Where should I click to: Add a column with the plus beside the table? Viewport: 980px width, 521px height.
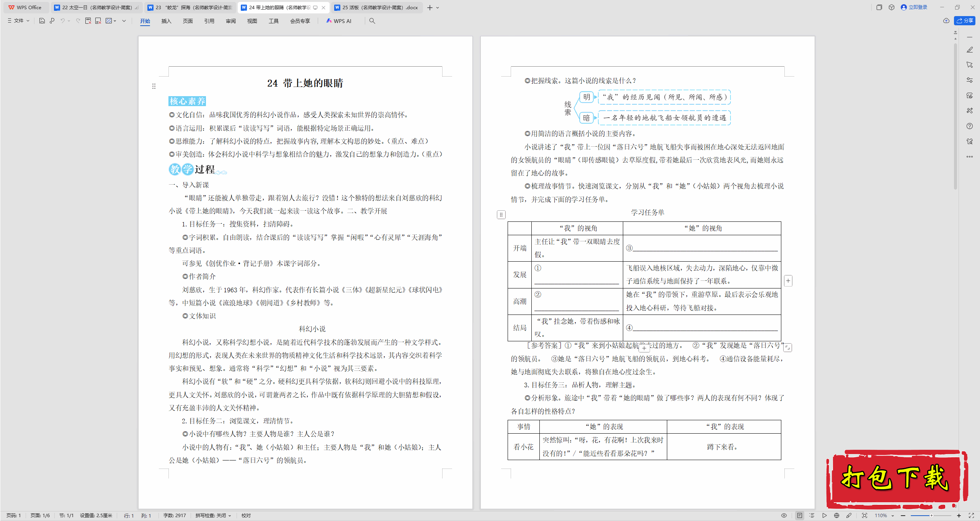(x=788, y=281)
